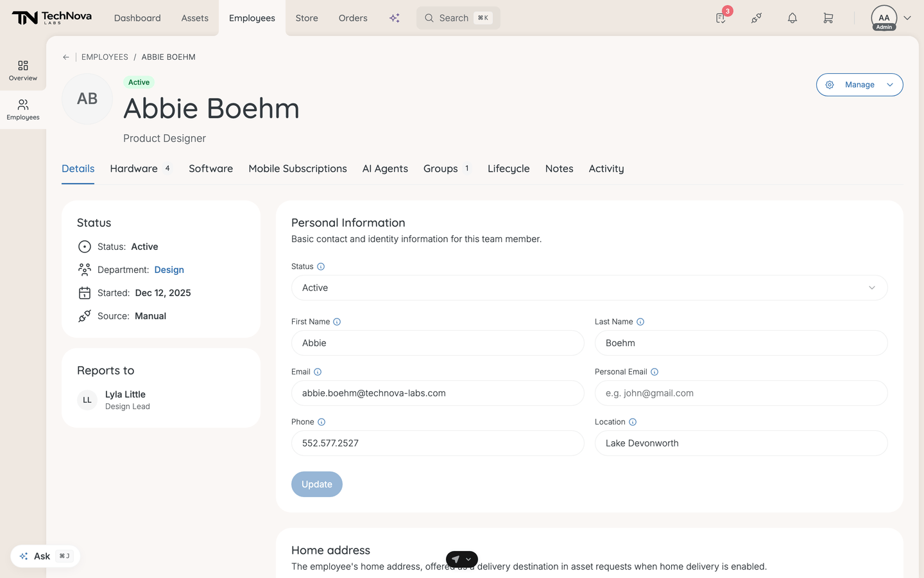Go to Orders in top navigation
The image size is (924, 578).
353,18
